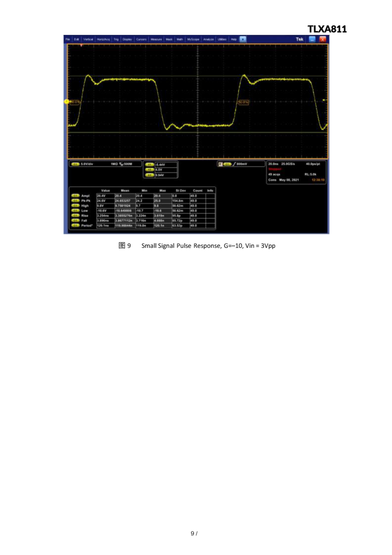Open the Analyze menu
This screenshot has height=555, width=392.
click(208, 39)
